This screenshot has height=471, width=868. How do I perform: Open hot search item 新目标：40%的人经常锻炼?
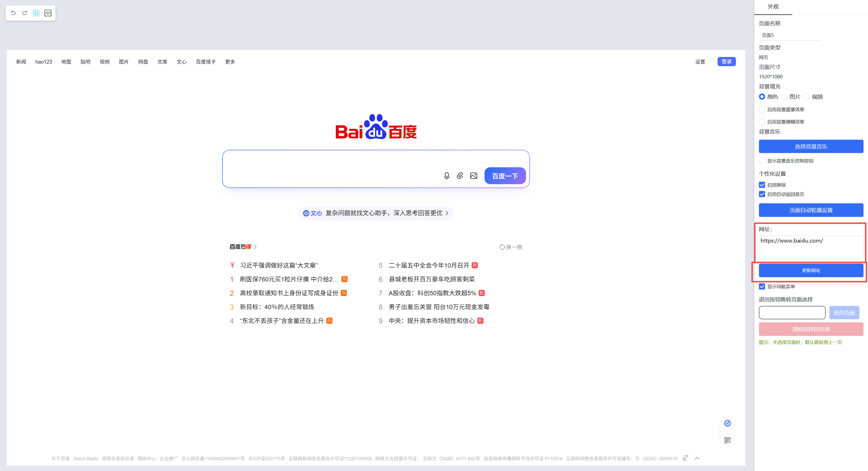pyautogui.click(x=277, y=307)
